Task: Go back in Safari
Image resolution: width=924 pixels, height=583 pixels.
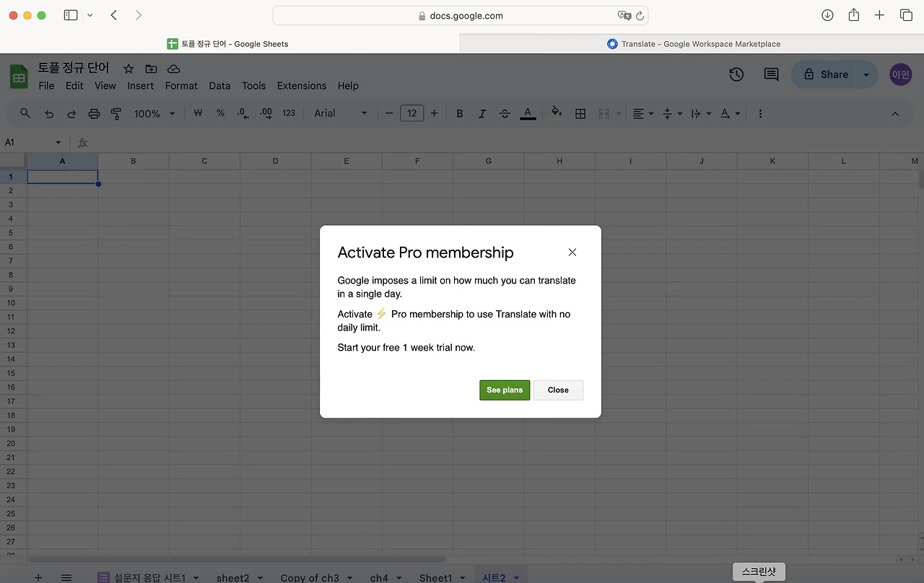Action: (x=114, y=15)
